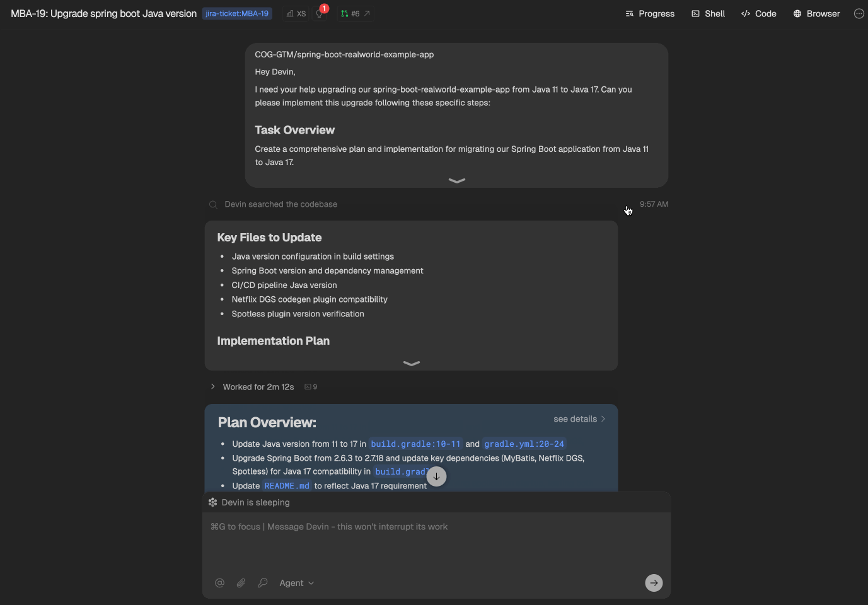Viewport: 868px width, 605px height.
Task: Switch to the Shell tab
Action: 709,13
